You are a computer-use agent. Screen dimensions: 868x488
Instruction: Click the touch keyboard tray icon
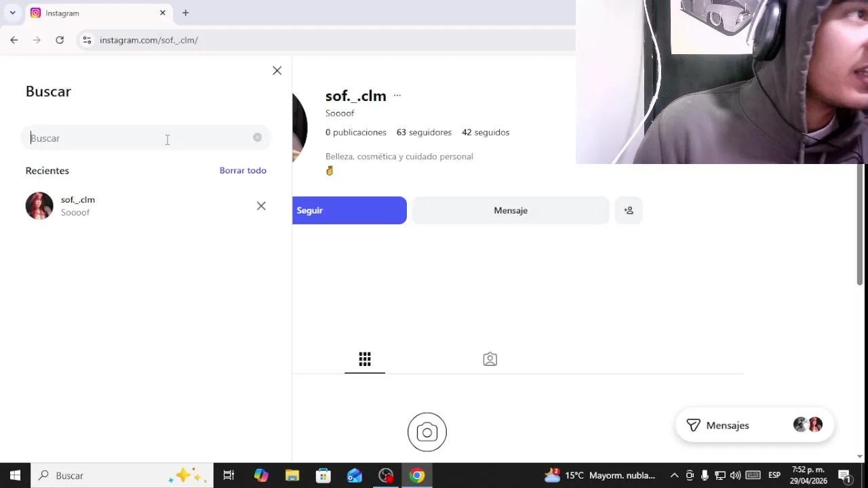[x=753, y=475]
